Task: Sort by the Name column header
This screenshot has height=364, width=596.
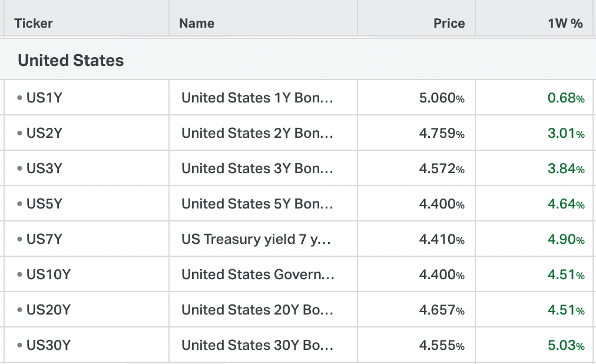Action: coord(197,24)
